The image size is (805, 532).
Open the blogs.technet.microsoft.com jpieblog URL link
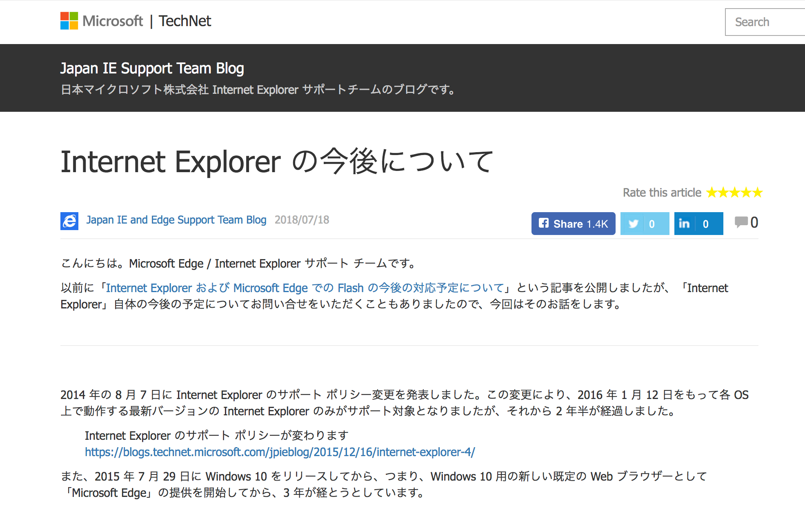tap(280, 452)
